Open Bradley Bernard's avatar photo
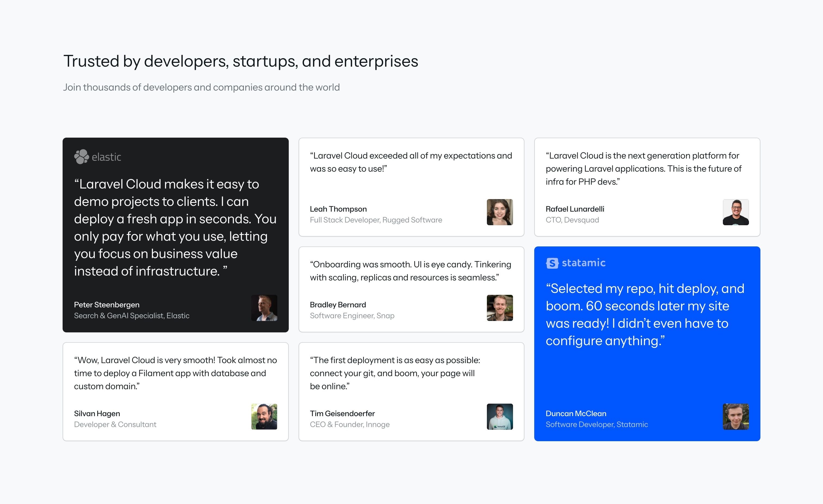823x504 pixels. 500,308
